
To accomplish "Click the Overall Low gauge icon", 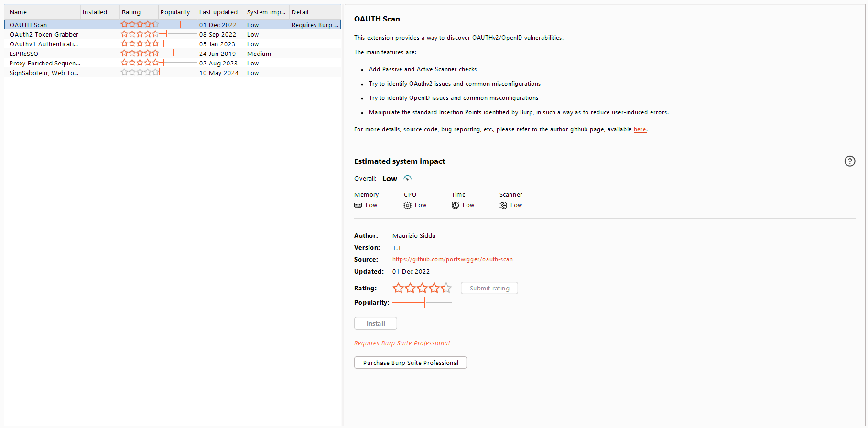I will click(x=407, y=178).
